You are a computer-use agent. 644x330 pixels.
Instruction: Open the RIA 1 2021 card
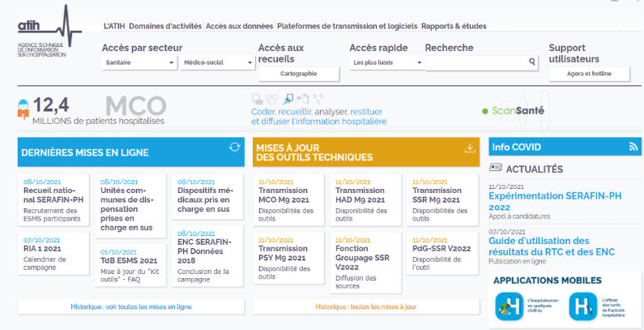coord(53,254)
